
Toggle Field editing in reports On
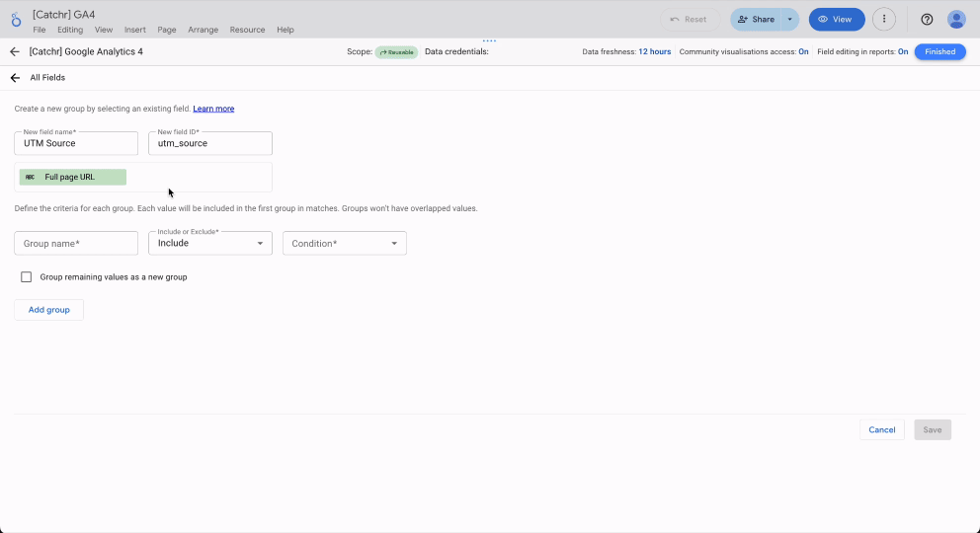click(x=903, y=51)
